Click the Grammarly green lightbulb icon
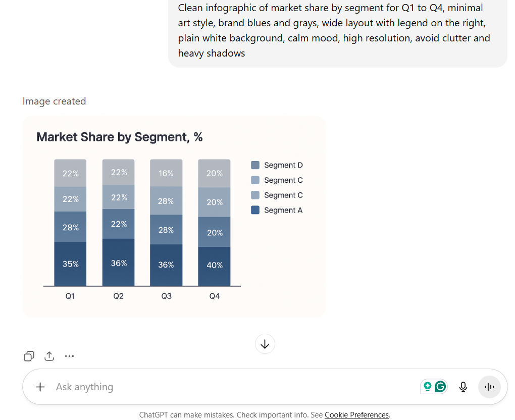This screenshot has height=420, width=515. [x=428, y=387]
